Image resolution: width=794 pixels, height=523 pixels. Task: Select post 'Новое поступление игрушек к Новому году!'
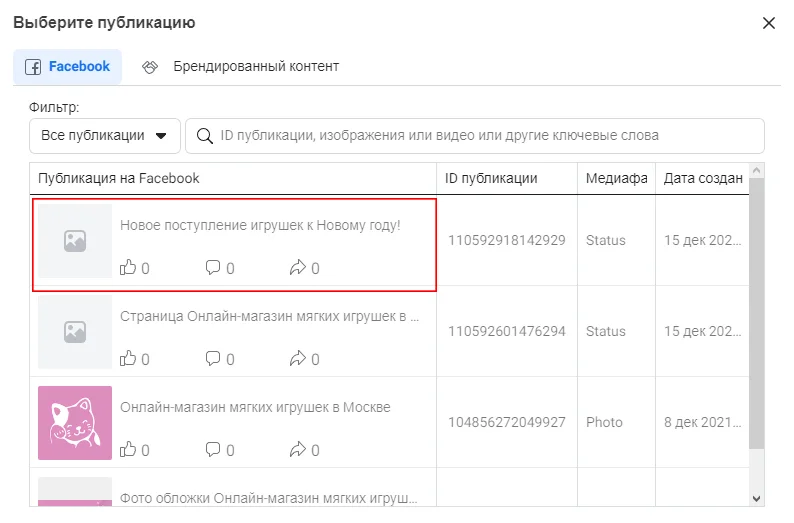pyautogui.click(x=260, y=226)
